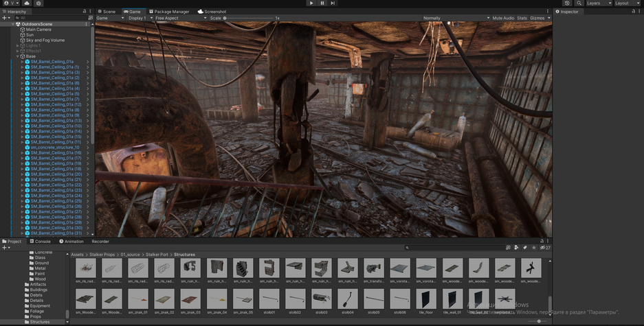Viewport: 644px width, 326px height.
Task: Open Unity Cloud icon in toolbar
Action: [27, 3]
